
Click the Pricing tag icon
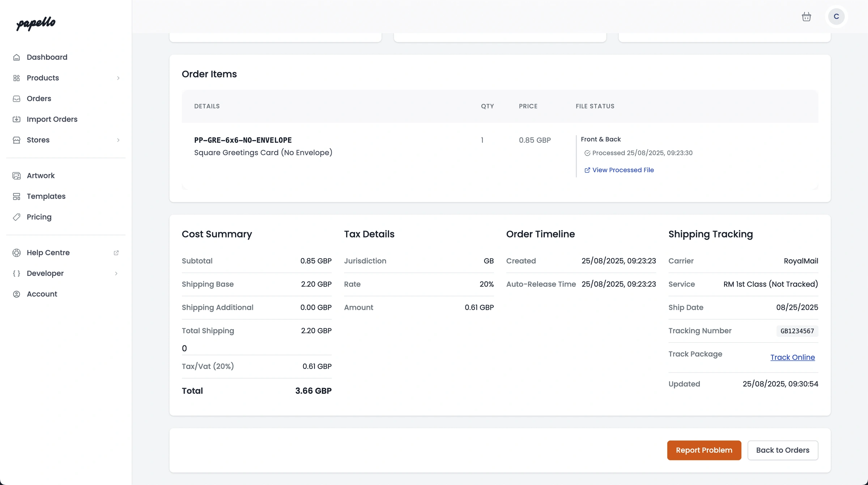click(x=17, y=217)
